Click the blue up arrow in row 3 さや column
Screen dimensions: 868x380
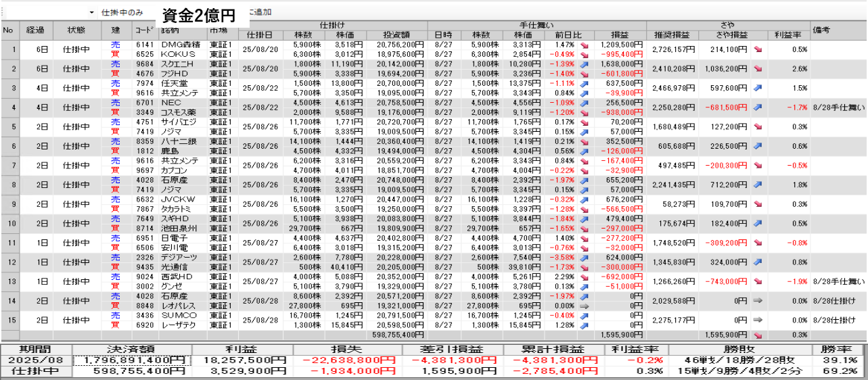pos(757,88)
